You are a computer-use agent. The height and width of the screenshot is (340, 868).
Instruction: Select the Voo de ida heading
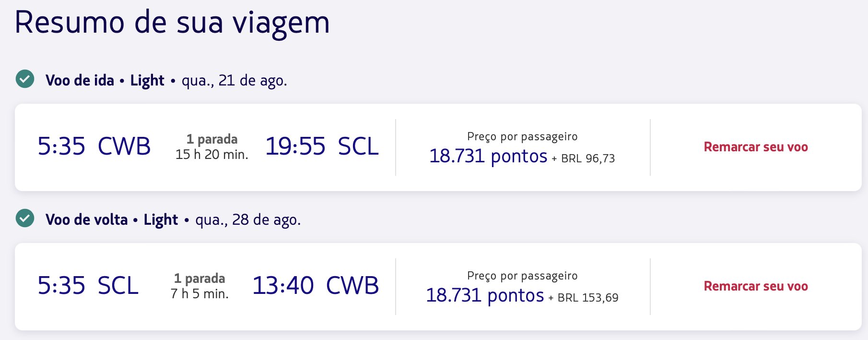pyautogui.click(x=80, y=80)
